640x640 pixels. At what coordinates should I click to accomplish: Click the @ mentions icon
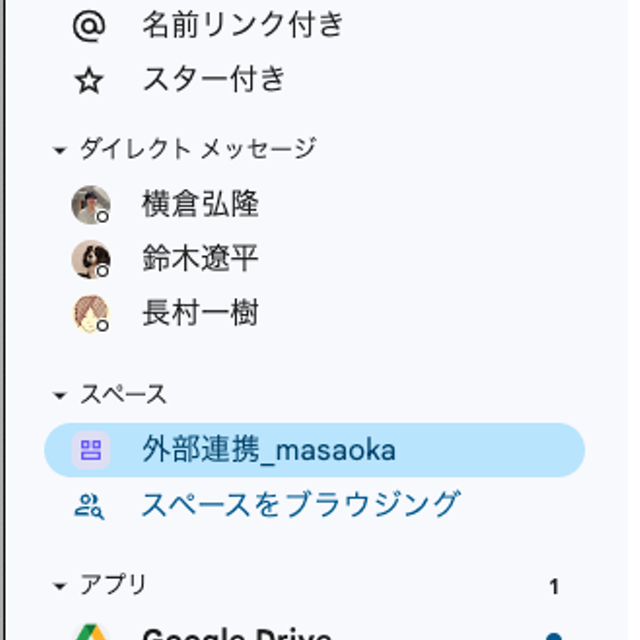[x=89, y=26]
